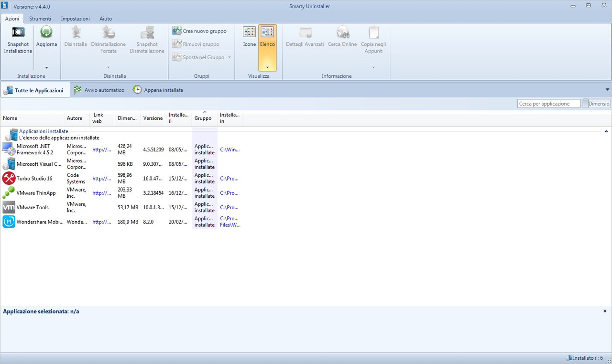612x364 pixels.
Task: Click the Microsoft .NET Framework 4.5.2 icon
Action: 9,149
